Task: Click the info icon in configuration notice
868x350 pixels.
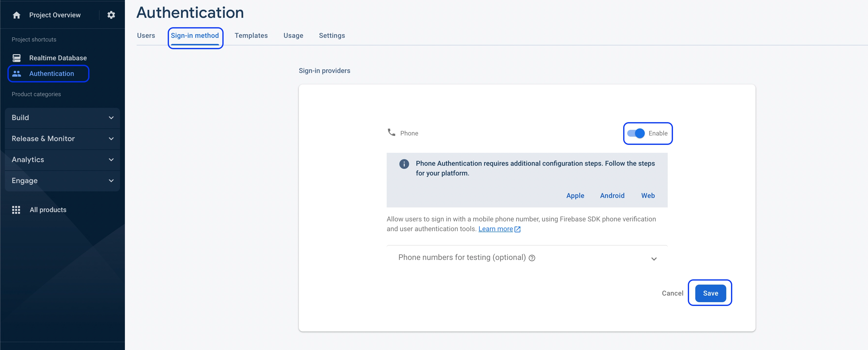Action: pyautogui.click(x=404, y=164)
